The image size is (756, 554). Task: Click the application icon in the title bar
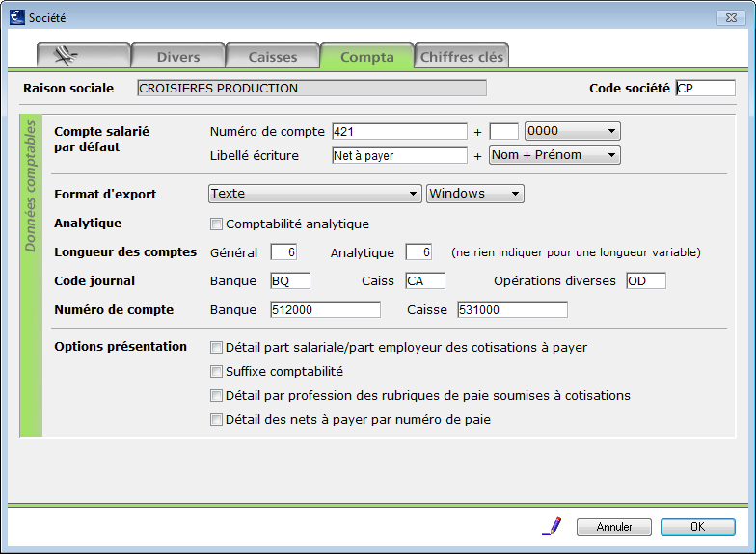(x=16, y=17)
